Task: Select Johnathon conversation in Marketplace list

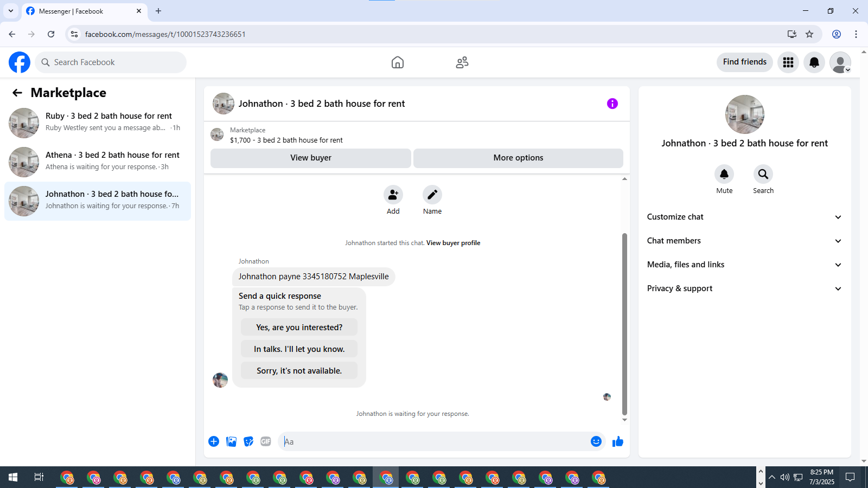Action: pyautogui.click(x=98, y=201)
